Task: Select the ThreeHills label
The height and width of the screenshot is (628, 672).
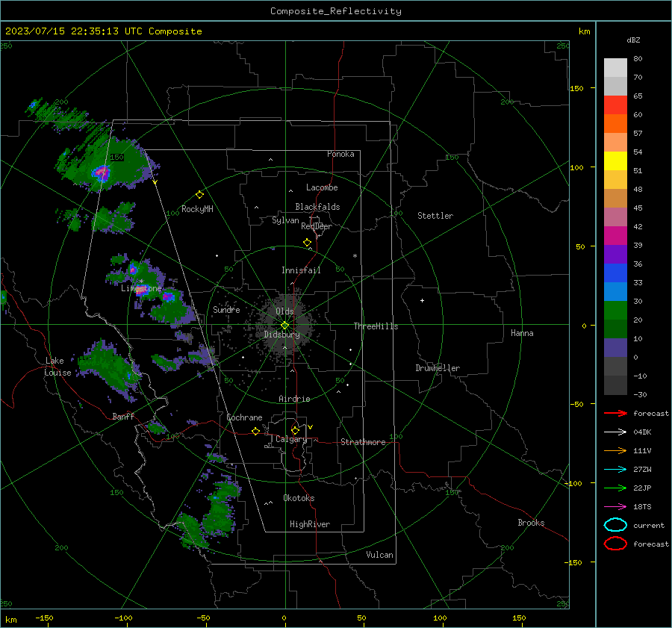Action: click(x=376, y=326)
